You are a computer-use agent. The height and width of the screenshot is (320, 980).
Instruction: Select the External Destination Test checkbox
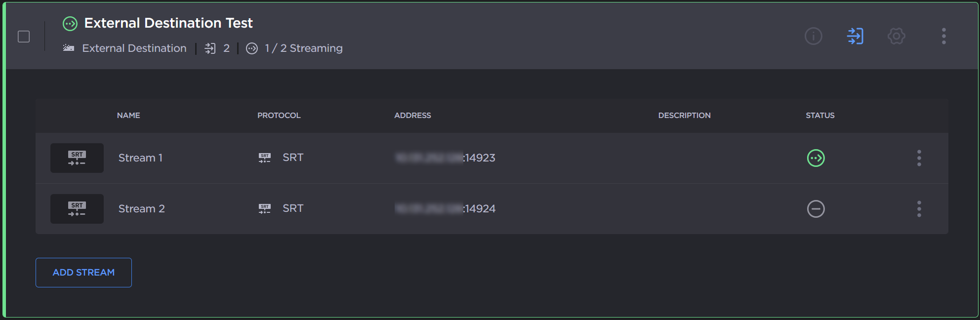pyautogui.click(x=24, y=37)
